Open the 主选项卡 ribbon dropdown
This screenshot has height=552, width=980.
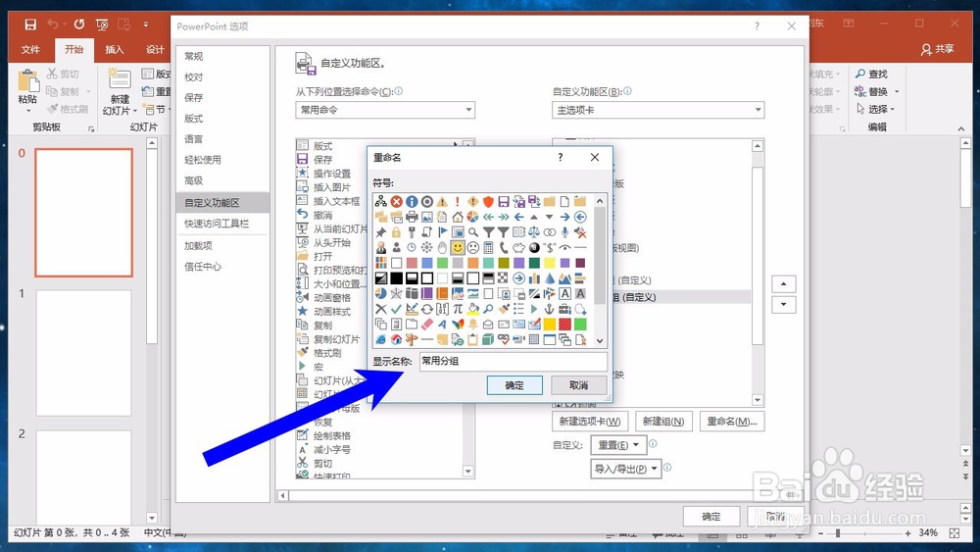(x=659, y=110)
